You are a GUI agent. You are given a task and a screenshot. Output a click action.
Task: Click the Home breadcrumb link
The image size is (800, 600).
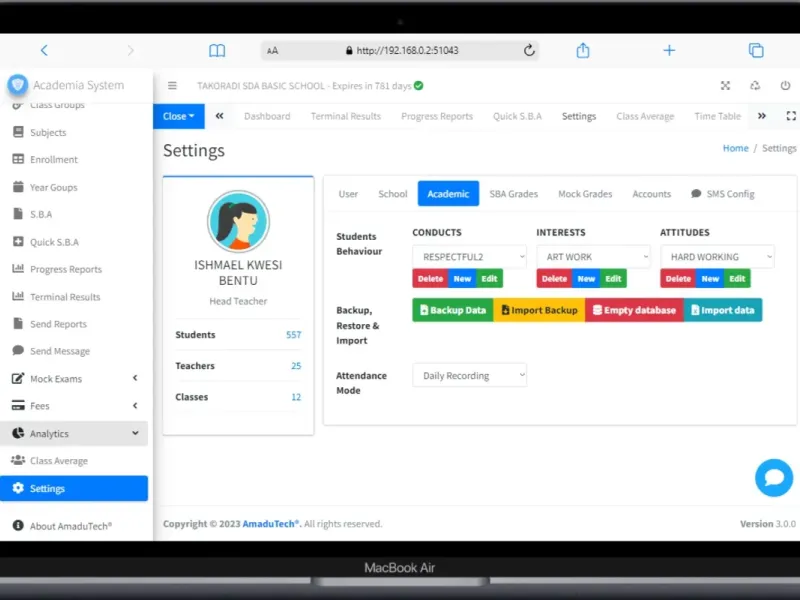tap(735, 148)
